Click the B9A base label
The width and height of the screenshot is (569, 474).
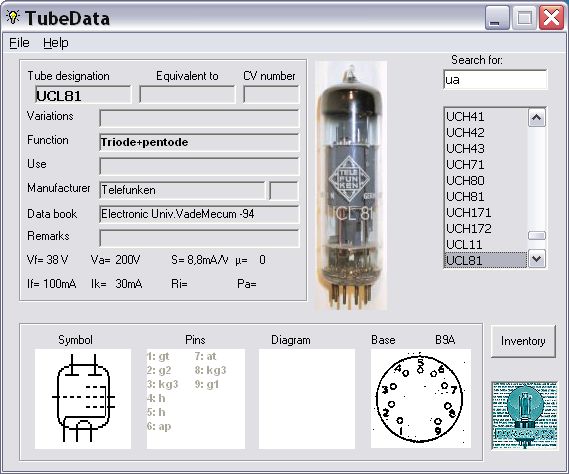(x=445, y=340)
